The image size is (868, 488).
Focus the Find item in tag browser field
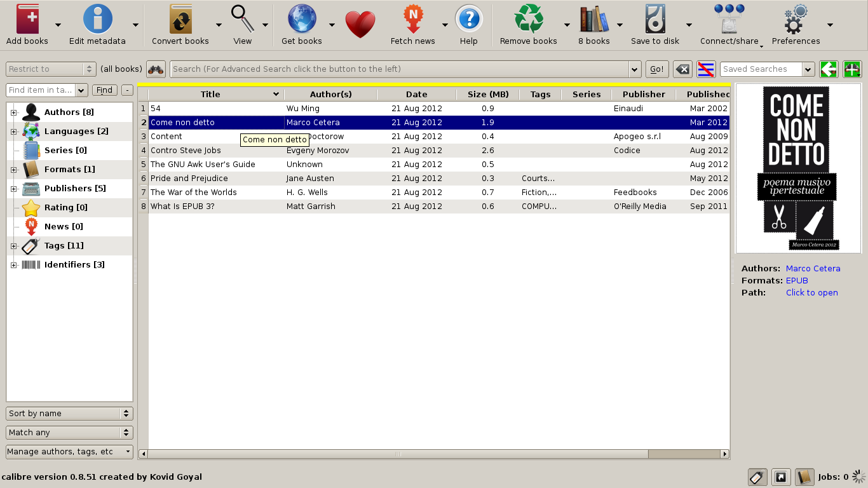point(41,90)
